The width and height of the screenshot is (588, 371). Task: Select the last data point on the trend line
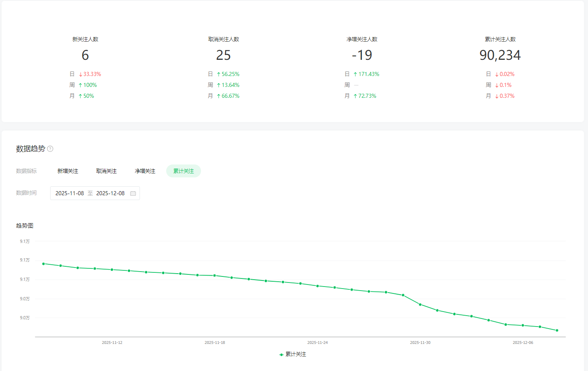(557, 330)
